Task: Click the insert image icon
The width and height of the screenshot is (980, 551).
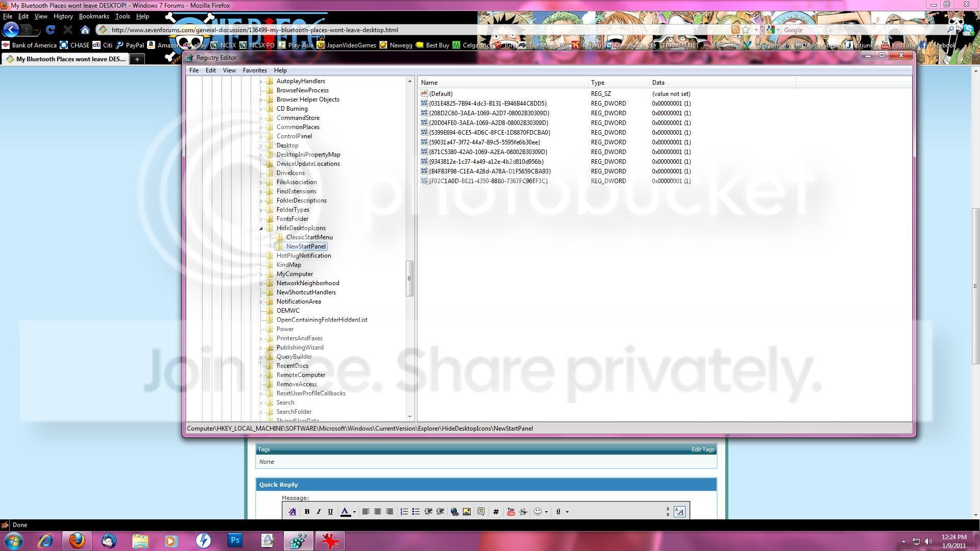Action: (467, 511)
